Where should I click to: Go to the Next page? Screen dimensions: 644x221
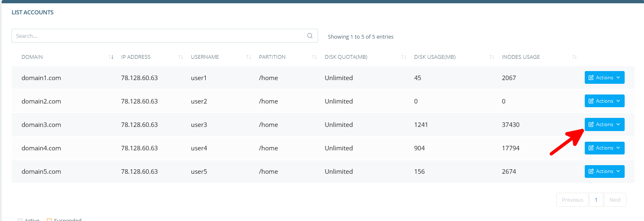point(615,200)
